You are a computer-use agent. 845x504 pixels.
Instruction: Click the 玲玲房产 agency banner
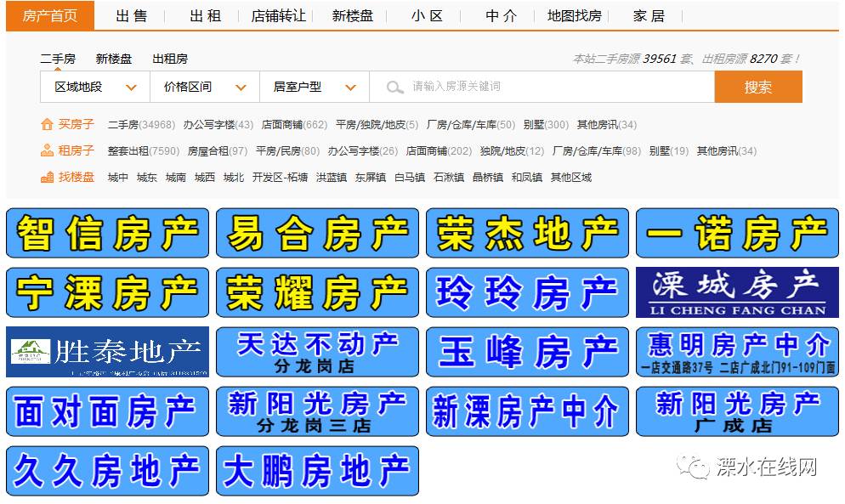pos(527,292)
